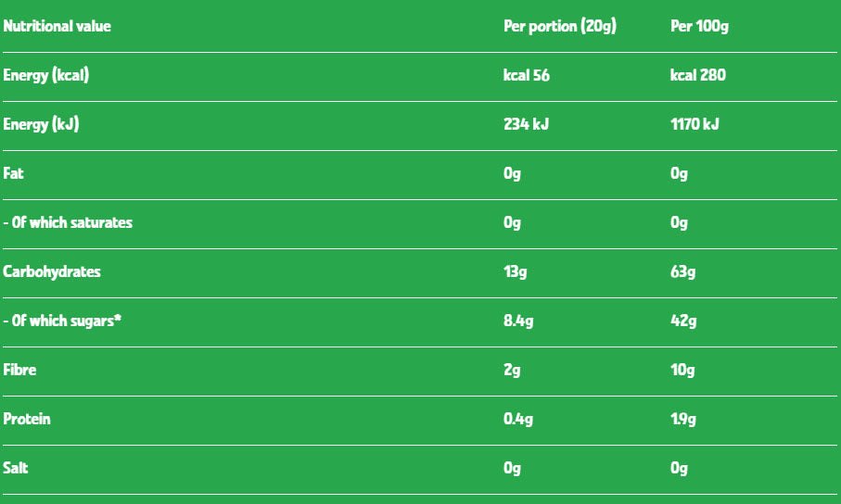Select the "kcal 280" value
841x504 pixels.
coord(697,75)
